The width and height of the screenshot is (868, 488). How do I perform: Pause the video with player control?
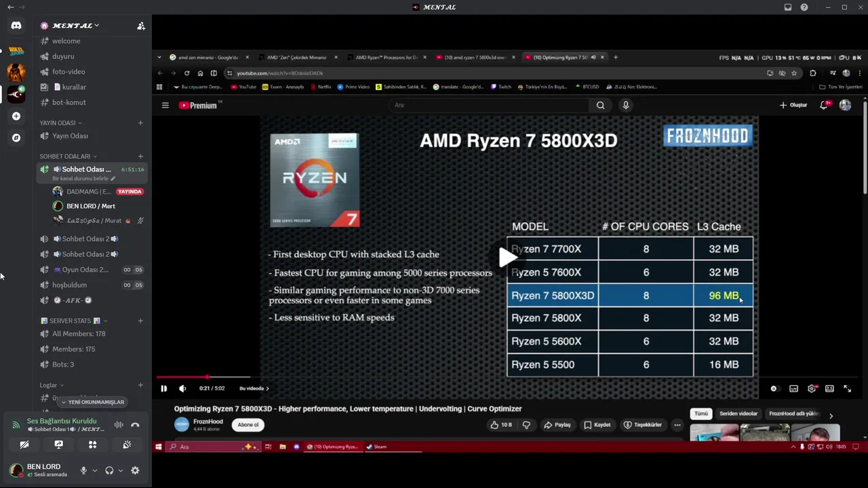(163, 388)
